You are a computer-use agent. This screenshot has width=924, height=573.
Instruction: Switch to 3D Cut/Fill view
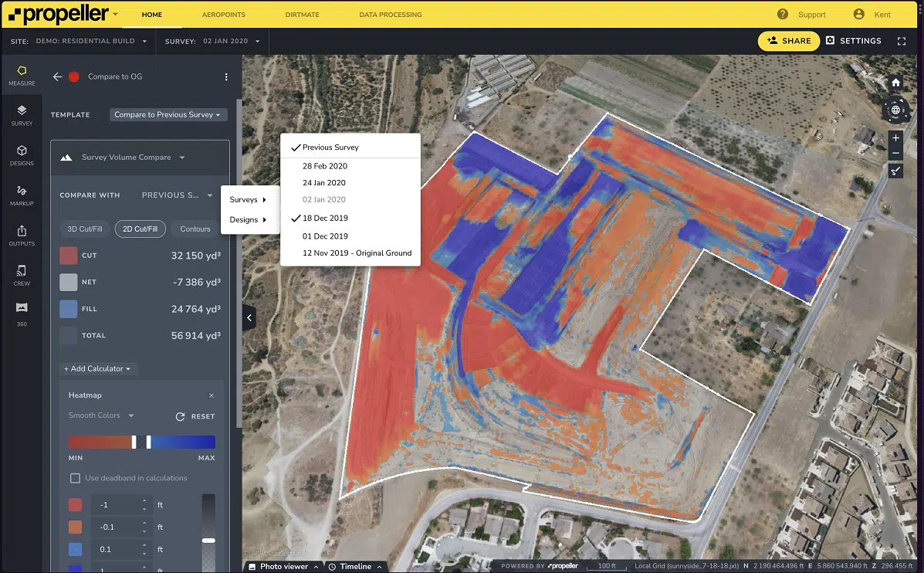tap(85, 229)
